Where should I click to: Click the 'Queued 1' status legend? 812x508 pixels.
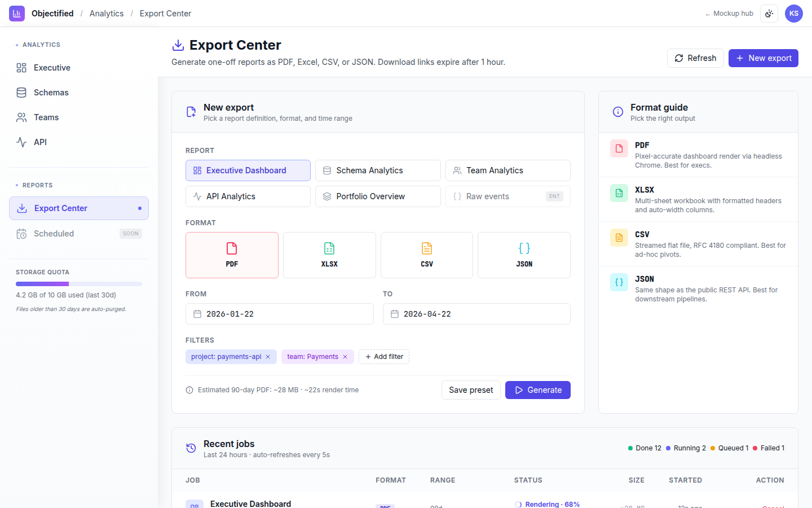730,448
